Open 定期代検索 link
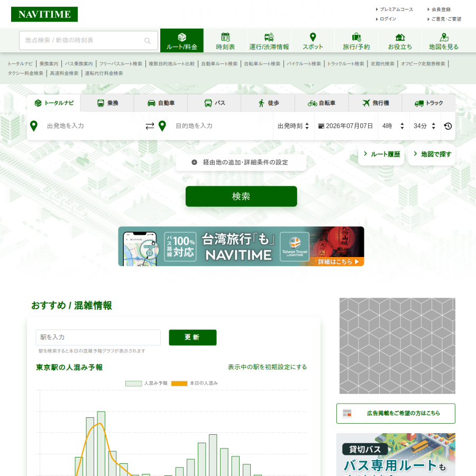 pyautogui.click(x=382, y=64)
